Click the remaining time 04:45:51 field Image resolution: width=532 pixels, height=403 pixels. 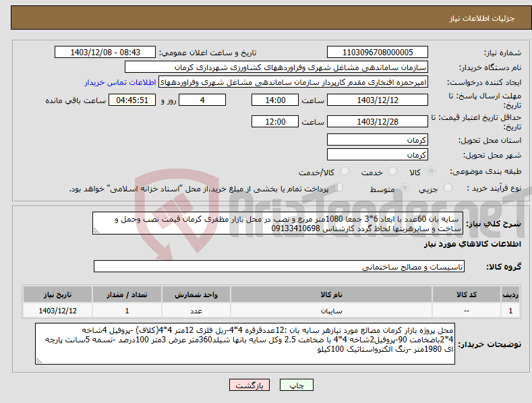click(x=132, y=100)
